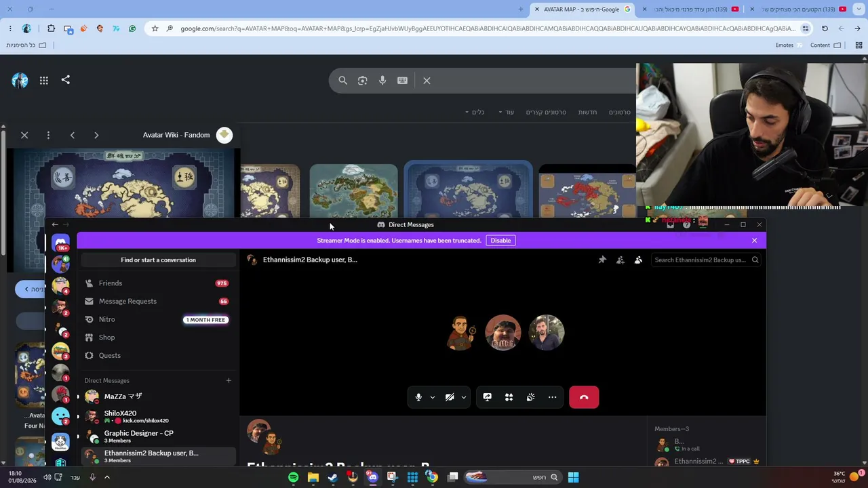The height and width of the screenshot is (488, 868).
Task: Open the ShiloX420 direct message
Action: click(158, 417)
